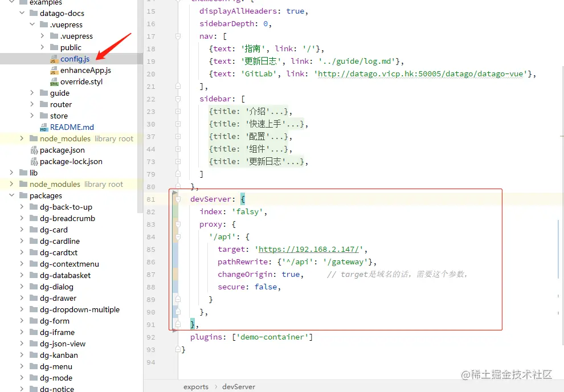
Task: Click the folder icon of dg-card
Action: point(34,230)
